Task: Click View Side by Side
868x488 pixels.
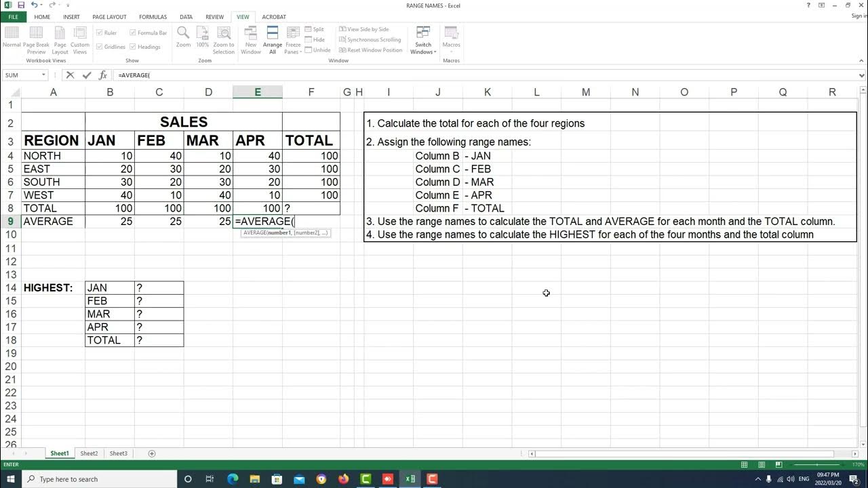Action: 364,29
